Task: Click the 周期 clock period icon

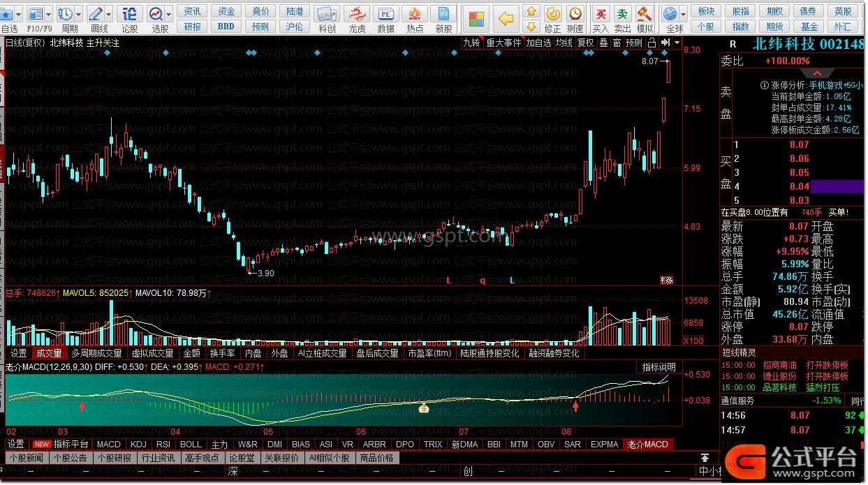Action: (x=65, y=13)
